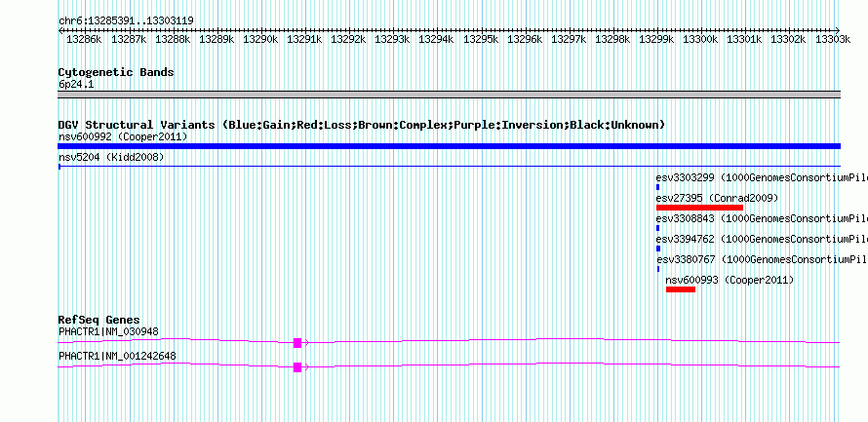868x422 pixels.
Task: Click the 13291k ruler tick label
Action: (x=304, y=40)
